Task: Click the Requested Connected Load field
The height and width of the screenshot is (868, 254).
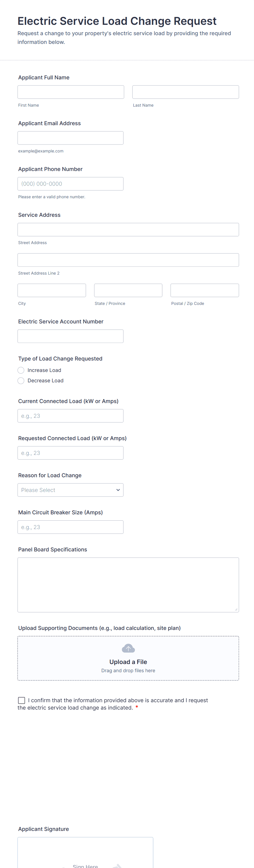Action: pos(70,453)
